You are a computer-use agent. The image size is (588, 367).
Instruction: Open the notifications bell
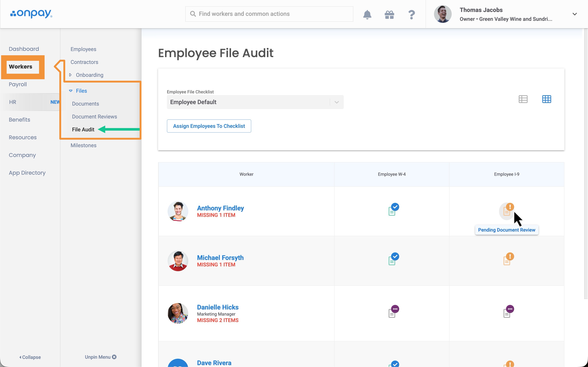367,14
